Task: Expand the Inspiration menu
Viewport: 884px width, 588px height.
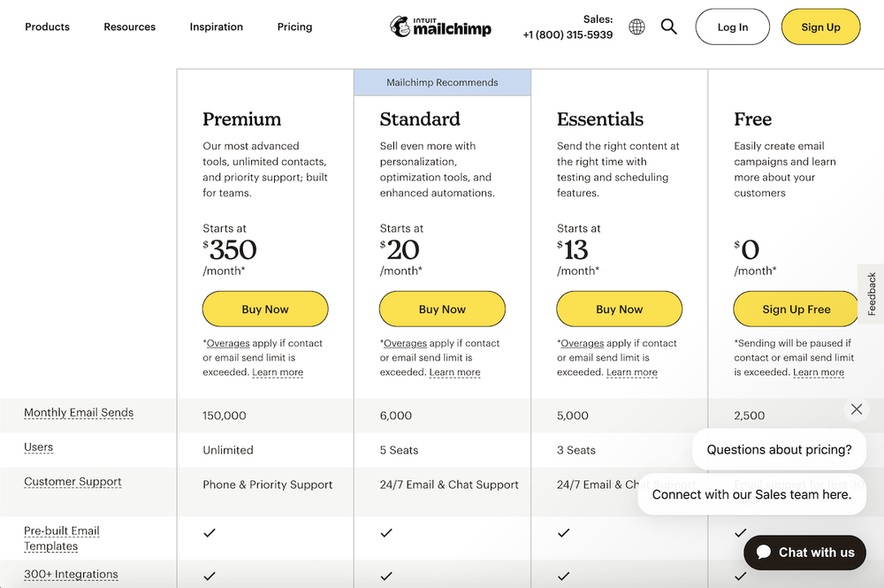Action: [x=216, y=27]
